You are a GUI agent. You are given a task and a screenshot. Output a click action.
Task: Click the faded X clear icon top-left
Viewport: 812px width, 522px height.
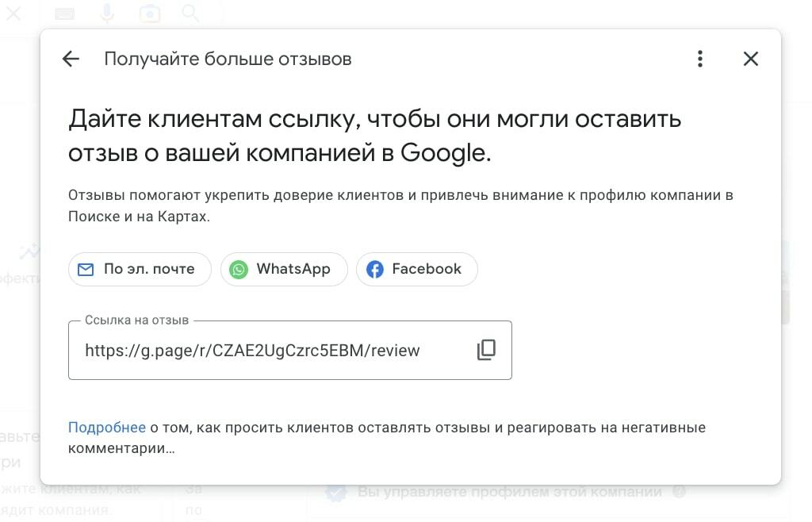pos(13,13)
